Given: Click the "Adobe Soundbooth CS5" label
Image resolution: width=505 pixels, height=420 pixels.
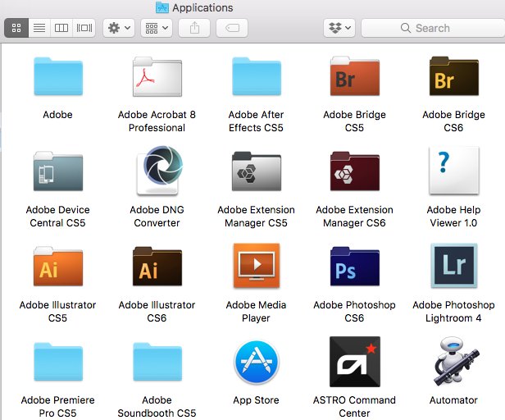Looking at the screenshot, I should 157,406.
